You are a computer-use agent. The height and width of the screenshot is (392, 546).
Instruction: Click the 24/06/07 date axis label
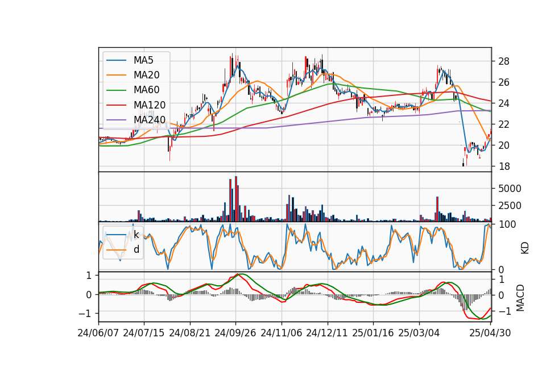pyautogui.click(x=98, y=333)
